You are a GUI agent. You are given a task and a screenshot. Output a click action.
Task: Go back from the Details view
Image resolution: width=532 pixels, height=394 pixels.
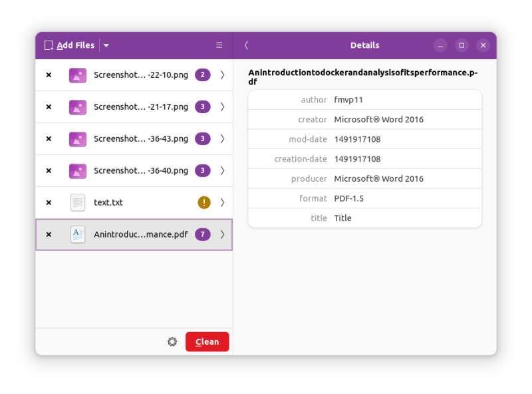coord(246,46)
